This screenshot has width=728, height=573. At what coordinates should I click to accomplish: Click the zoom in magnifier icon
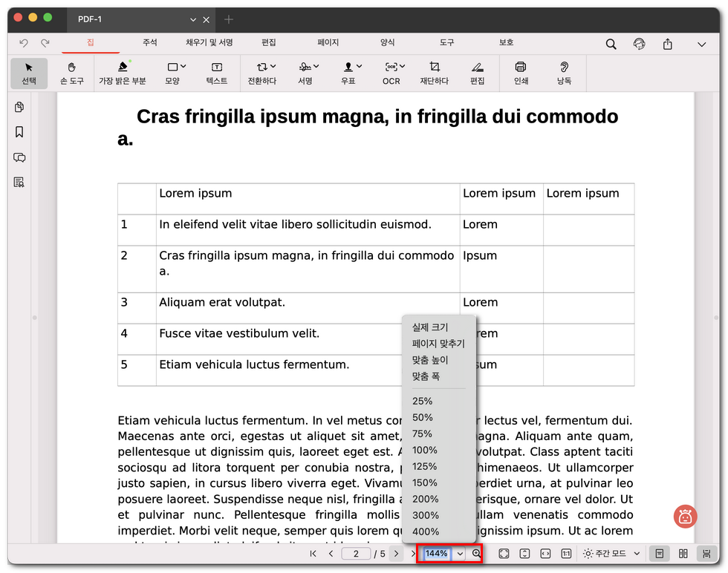(476, 554)
